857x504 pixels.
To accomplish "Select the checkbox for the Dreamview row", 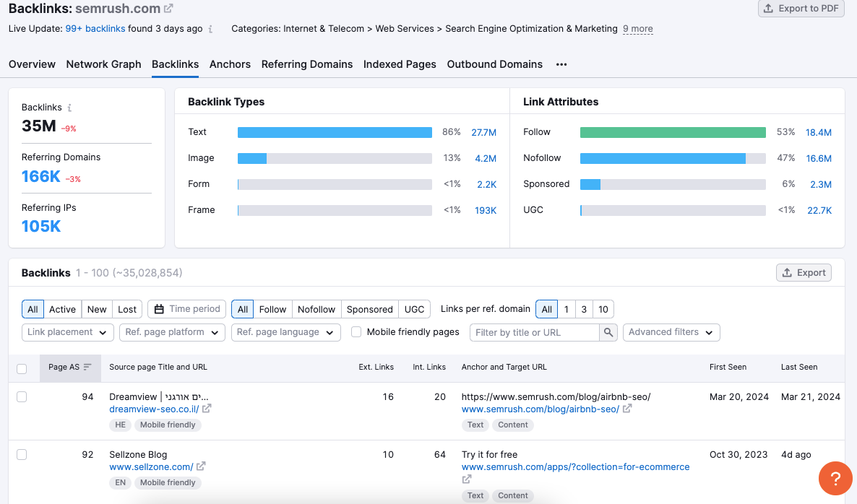I will (x=22, y=396).
